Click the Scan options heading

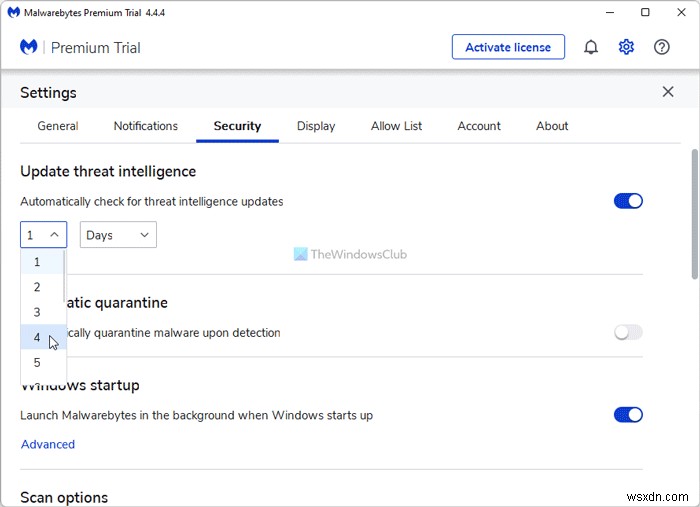click(64, 497)
